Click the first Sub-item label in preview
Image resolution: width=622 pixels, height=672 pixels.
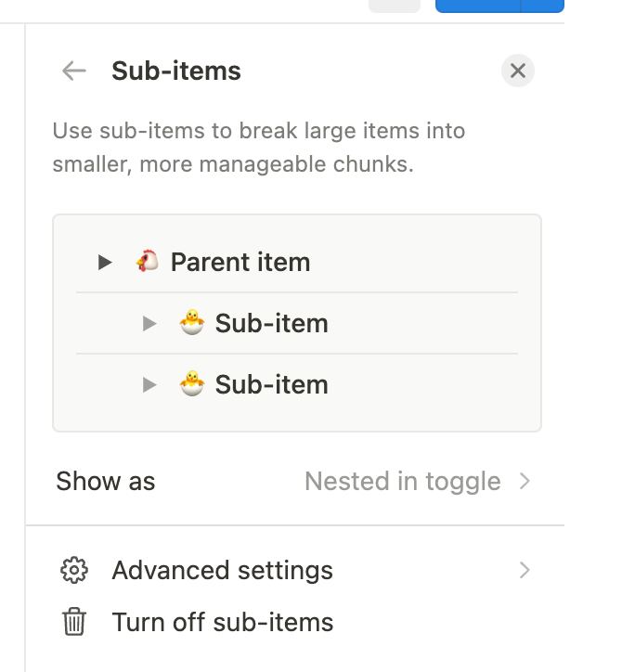tap(271, 323)
